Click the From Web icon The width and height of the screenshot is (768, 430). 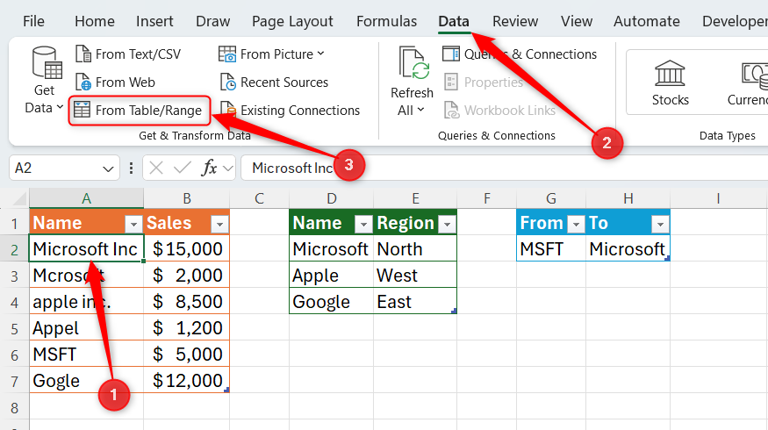pos(84,82)
